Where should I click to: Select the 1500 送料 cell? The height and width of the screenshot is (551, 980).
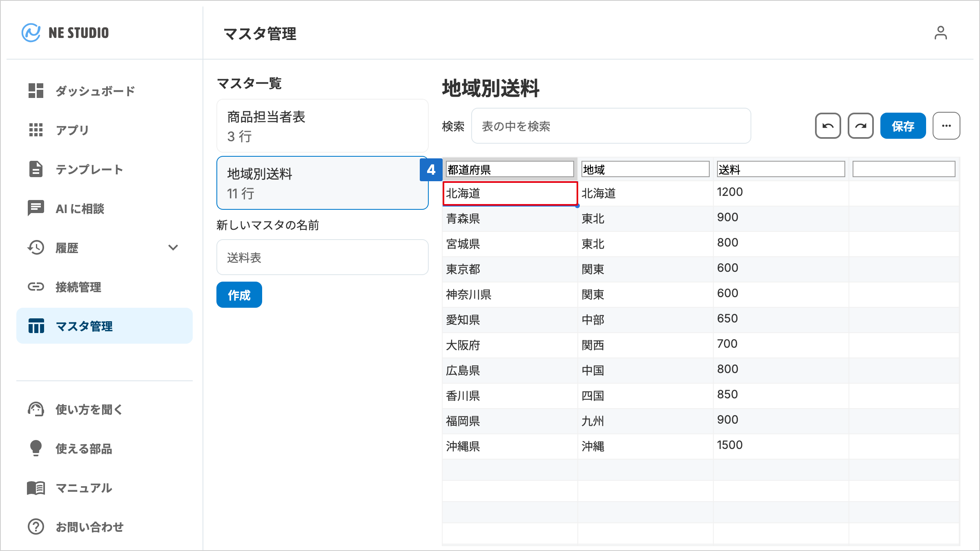pos(781,447)
